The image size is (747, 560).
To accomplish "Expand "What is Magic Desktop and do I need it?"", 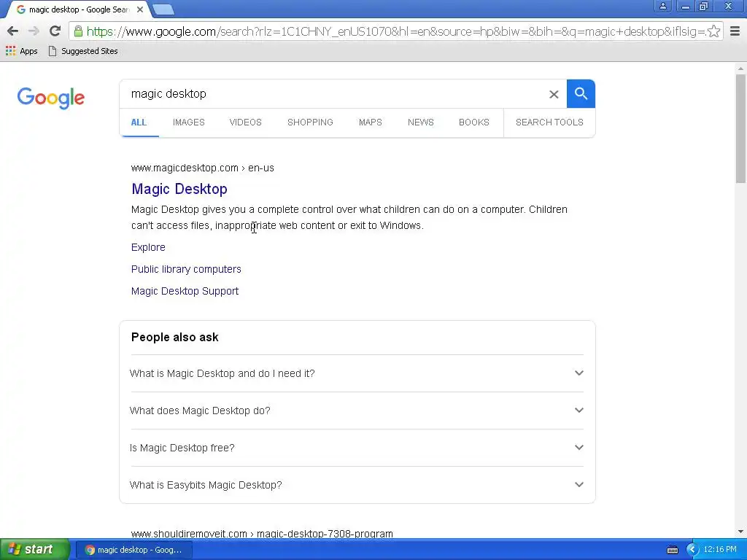I will point(357,373).
